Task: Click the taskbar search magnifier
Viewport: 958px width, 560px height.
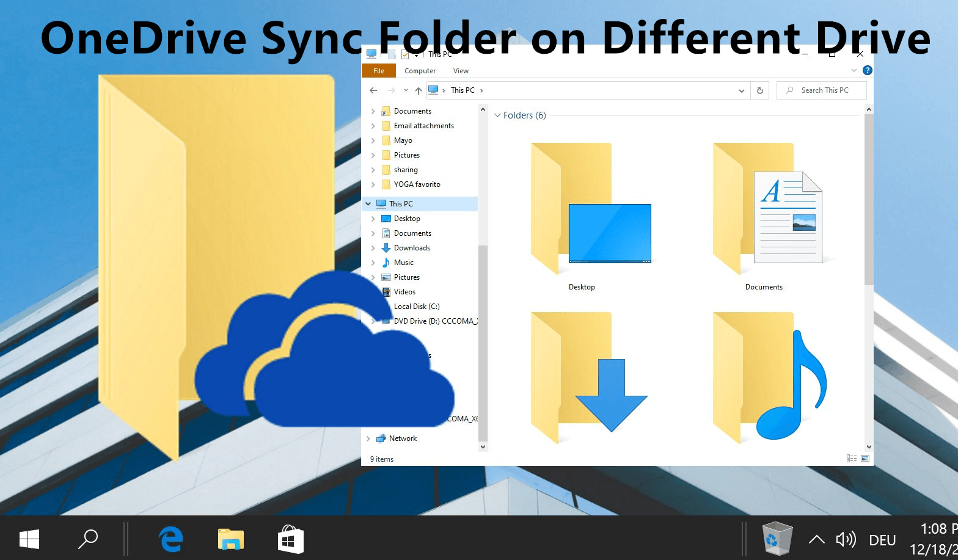Action: pos(88,539)
